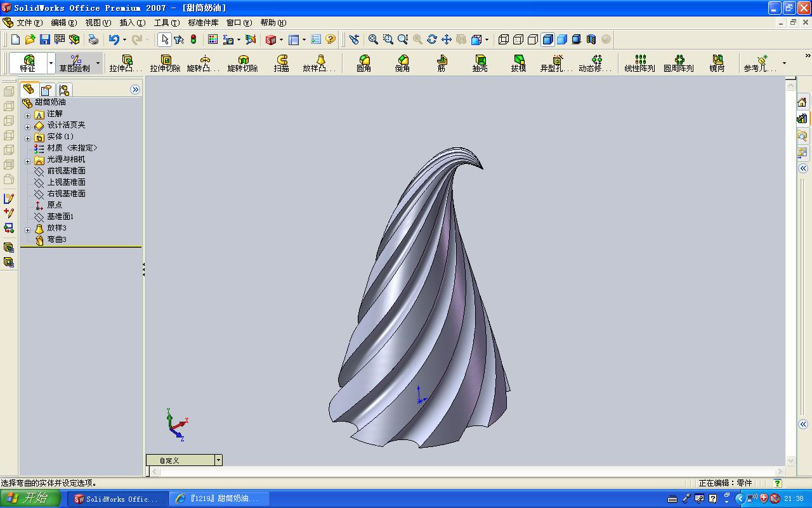Open the 参考几何体 dropdown arrow
This screenshot has height=508, width=812.
click(x=784, y=63)
